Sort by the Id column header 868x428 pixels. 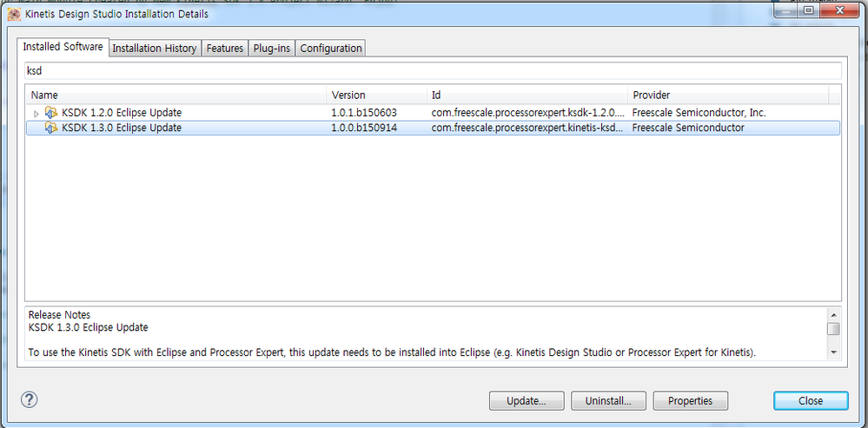click(527, 95)
